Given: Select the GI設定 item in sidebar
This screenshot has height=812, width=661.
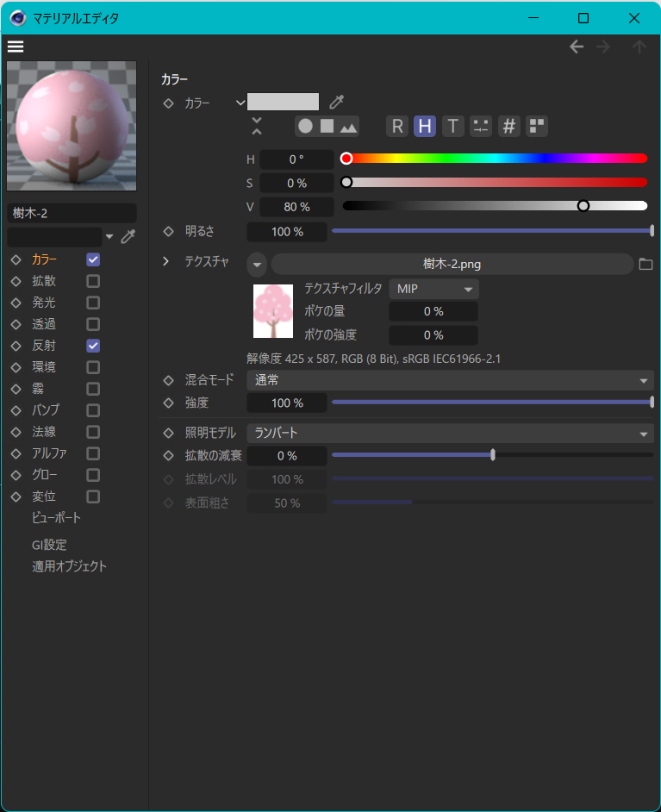Looking at the screenshot, I should [x=49, y=545].
